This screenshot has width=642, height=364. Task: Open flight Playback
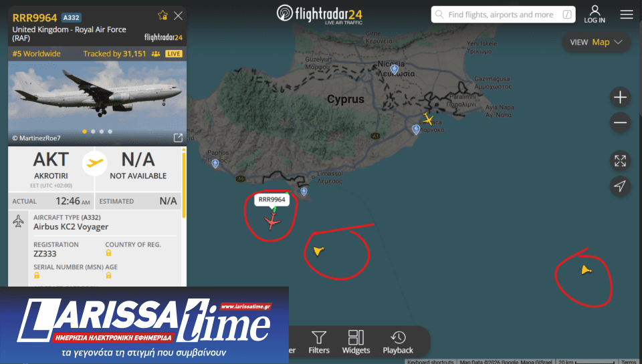398,343
